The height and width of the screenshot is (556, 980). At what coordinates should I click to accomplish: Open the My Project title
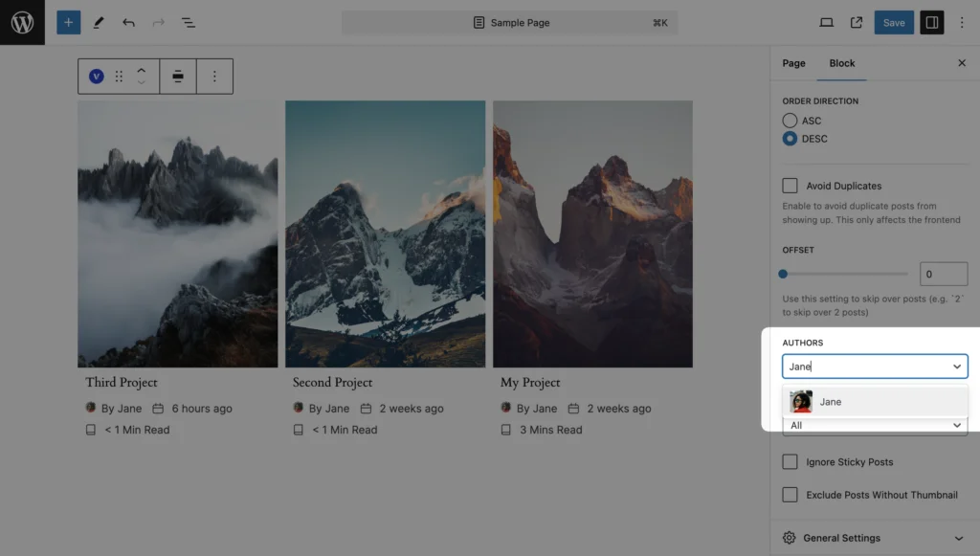[530, 383]
